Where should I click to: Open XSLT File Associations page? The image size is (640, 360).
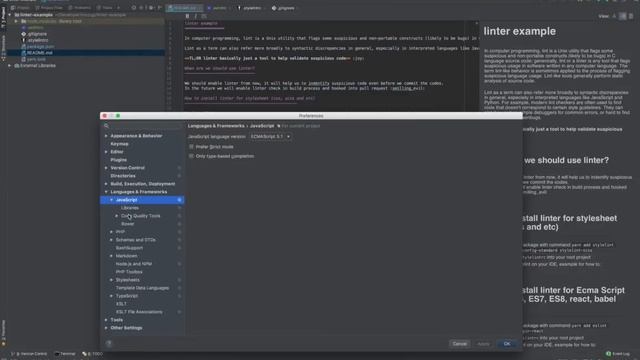click(139, 312)
